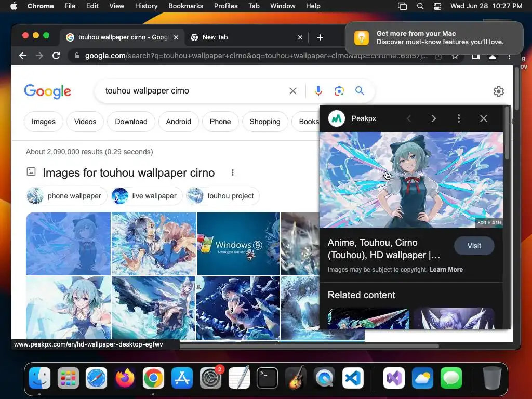Select live wallpaper suggestion chip

coord(147,196)
